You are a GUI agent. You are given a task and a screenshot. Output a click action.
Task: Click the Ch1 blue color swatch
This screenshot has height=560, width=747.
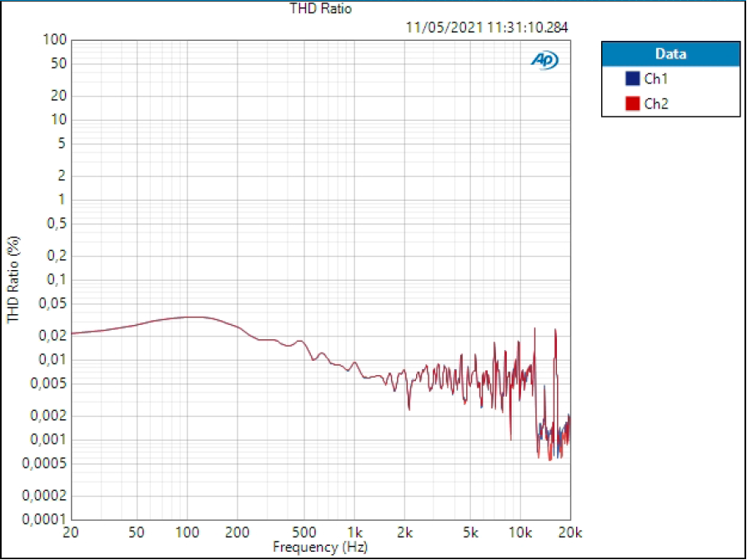coord(632,78)
